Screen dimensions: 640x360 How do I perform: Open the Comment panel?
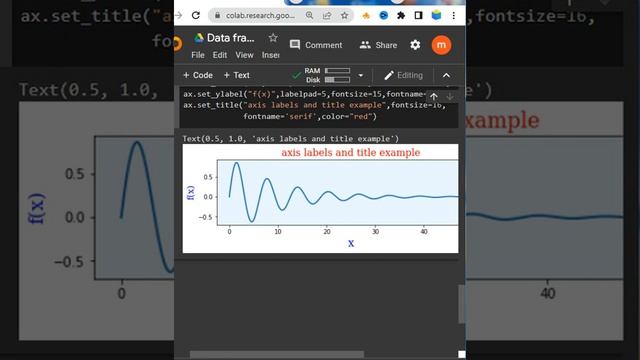click(316, 45)
